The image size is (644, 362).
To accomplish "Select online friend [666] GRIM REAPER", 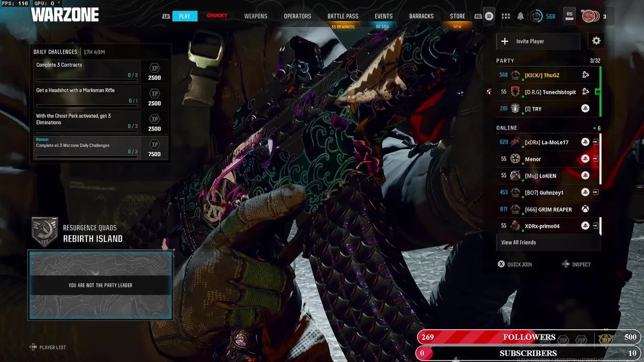I will click(547, 209).
